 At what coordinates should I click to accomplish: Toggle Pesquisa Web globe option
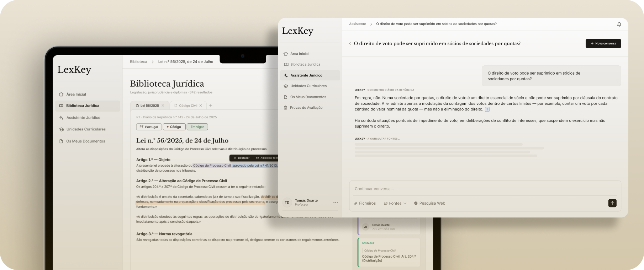429,203
